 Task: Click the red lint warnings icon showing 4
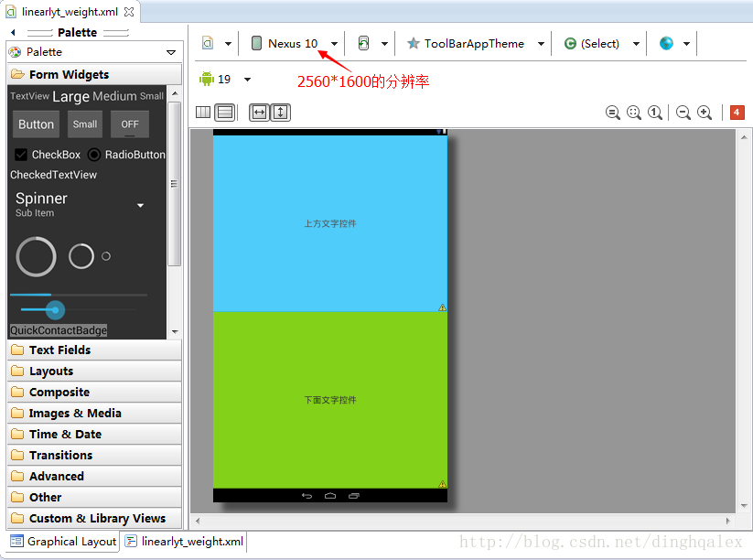(737, 113)
